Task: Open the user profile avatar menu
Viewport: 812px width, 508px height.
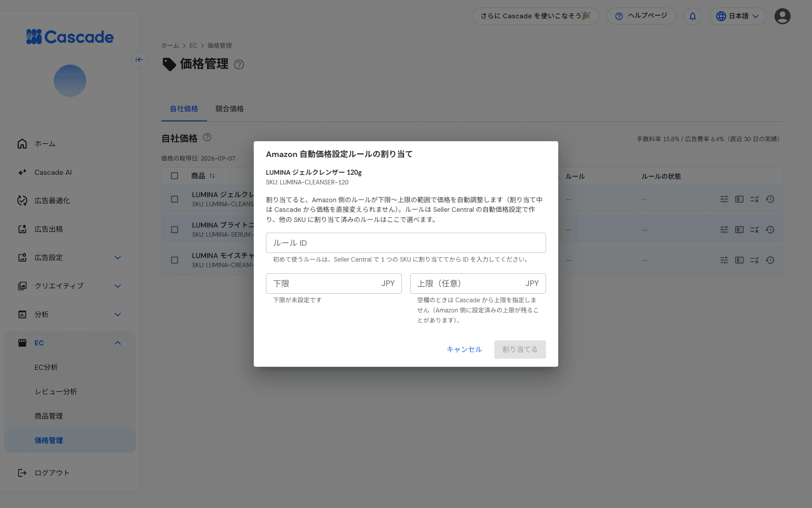Action: [x=783, y=16]
